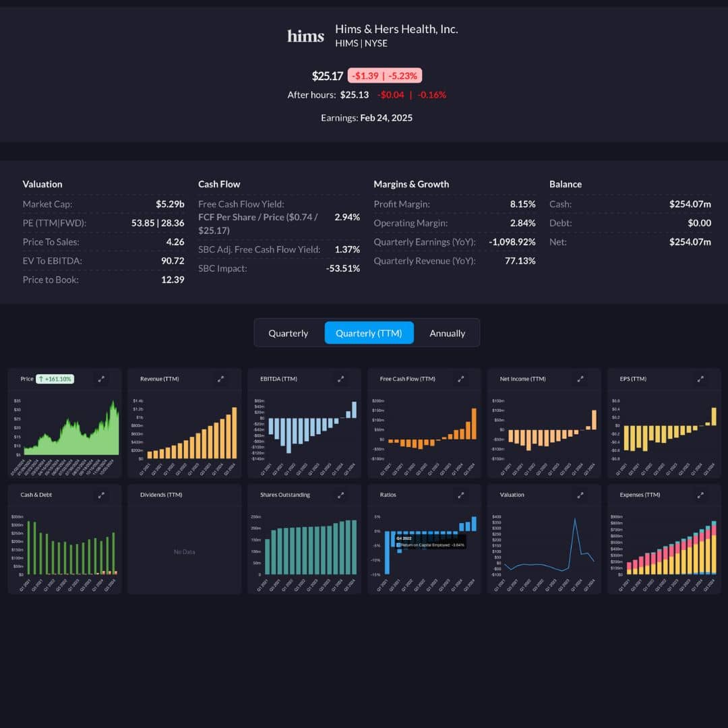Click the hims company logo
The image size is (728, 728).
tap(305, 36)
